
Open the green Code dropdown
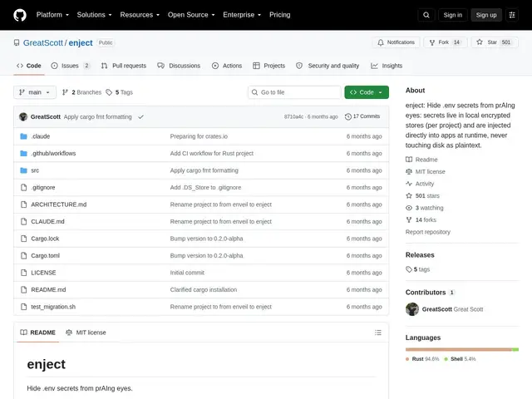pos(367,92)
